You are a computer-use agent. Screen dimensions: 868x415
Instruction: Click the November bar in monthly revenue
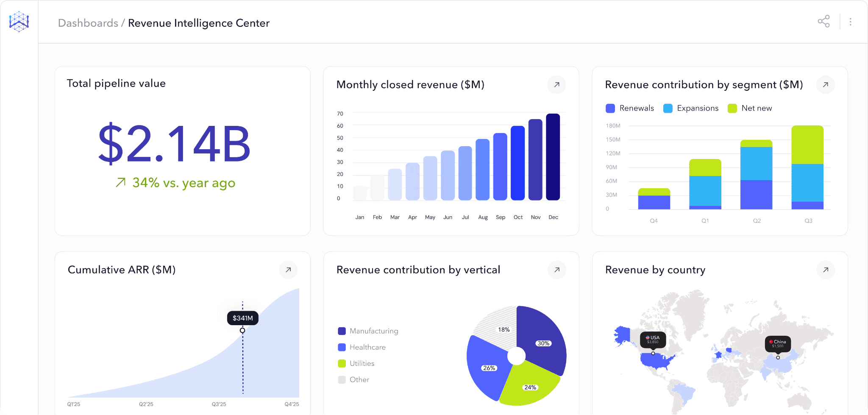[x=535, y=160]
